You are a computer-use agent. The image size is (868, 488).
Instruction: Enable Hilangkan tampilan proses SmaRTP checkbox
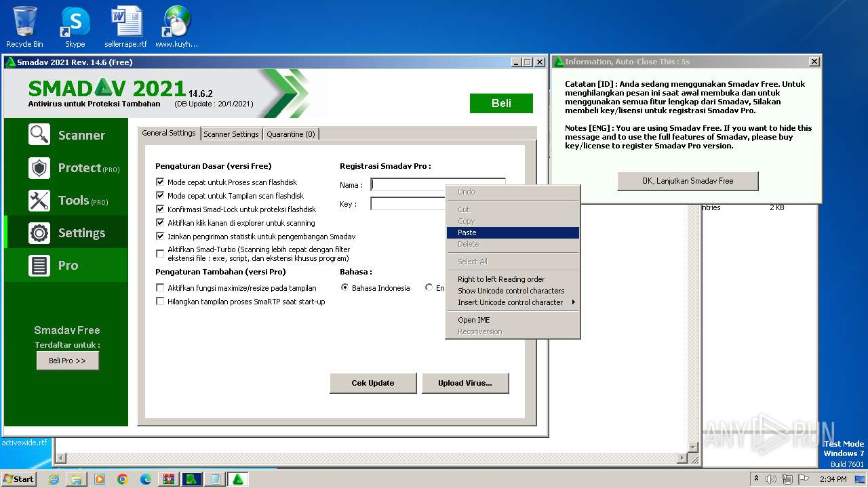[x=160, y=301]
